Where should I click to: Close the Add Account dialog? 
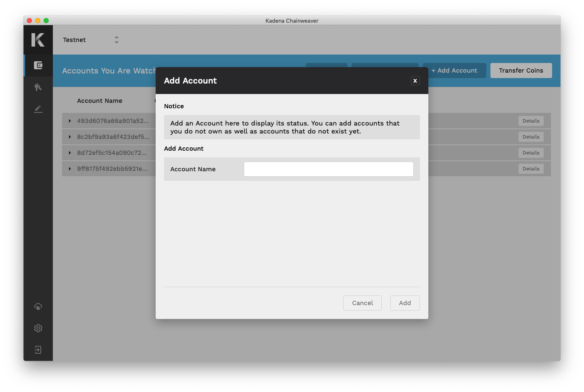[x=415, y=81]
